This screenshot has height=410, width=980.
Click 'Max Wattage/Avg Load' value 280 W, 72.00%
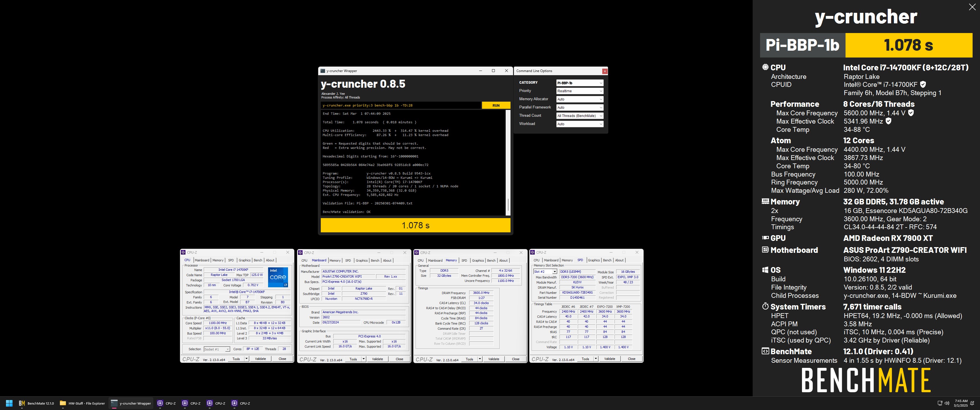pyautogui.click(x=866, y=190)
